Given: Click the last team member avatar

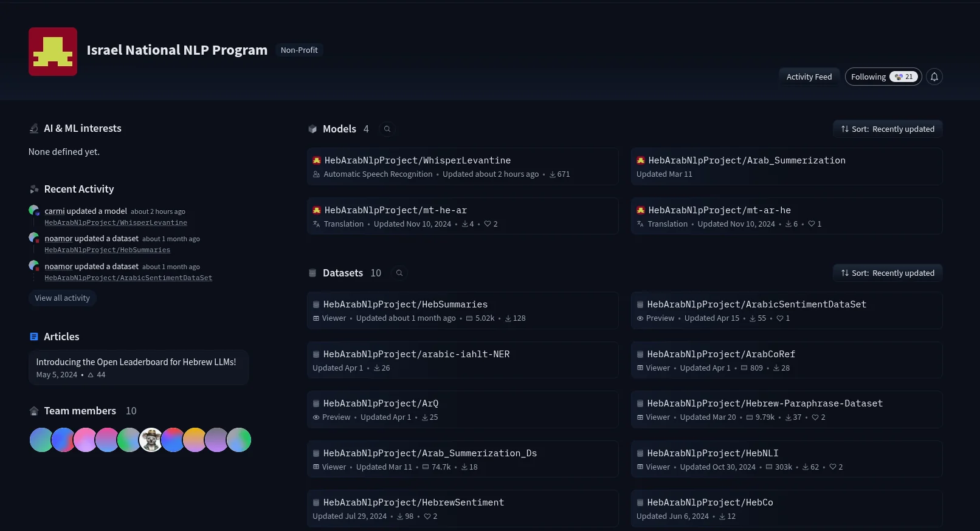Looking at the screenshot, I should coord(239,440).
